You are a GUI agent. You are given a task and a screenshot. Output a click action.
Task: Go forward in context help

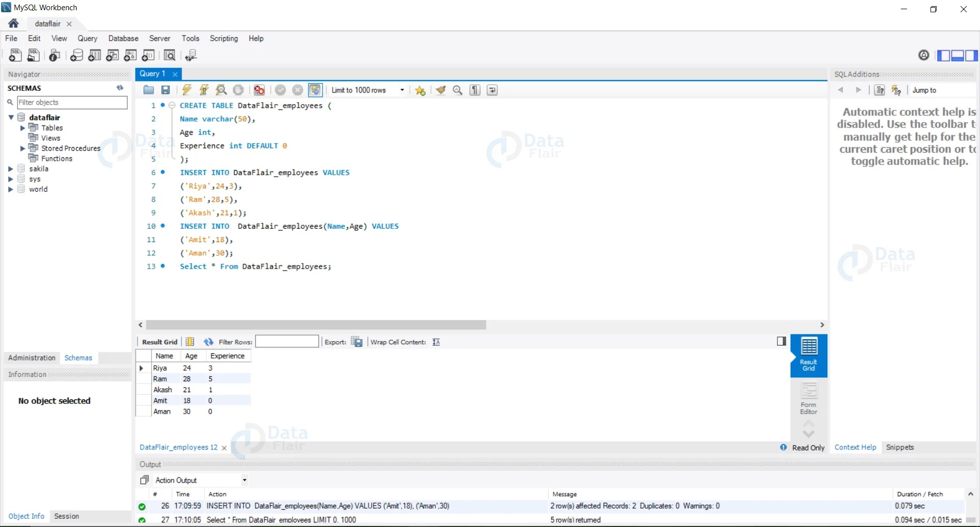[x=859, y=90]
